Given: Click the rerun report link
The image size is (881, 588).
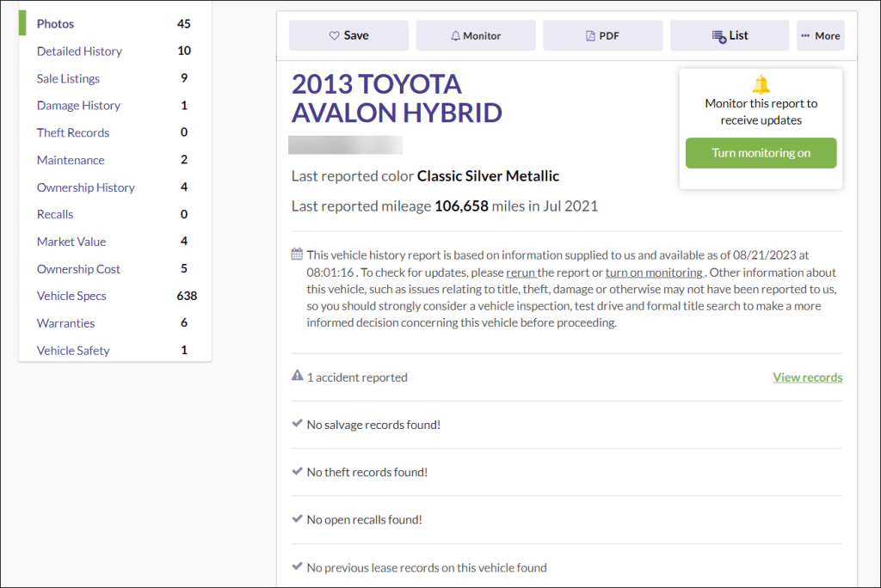Looking at the screenshot, I should pyautogui.click(x=521, y=273).
